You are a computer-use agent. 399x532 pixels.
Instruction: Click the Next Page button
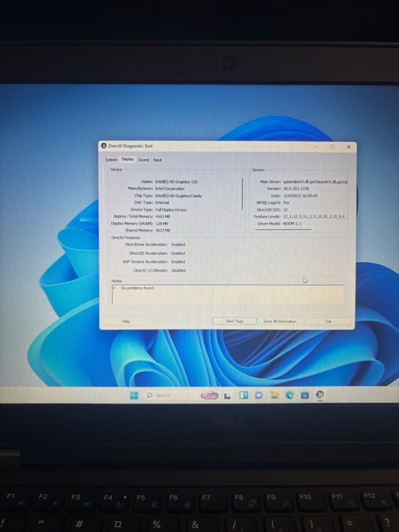pyautogui.click(x=235, y=321)
